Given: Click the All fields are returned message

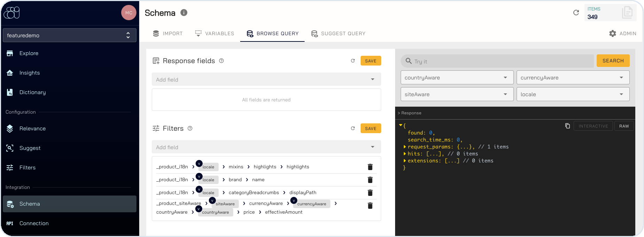Looking at the screenshot, I should pyautogui.click(x=266, y=100).
